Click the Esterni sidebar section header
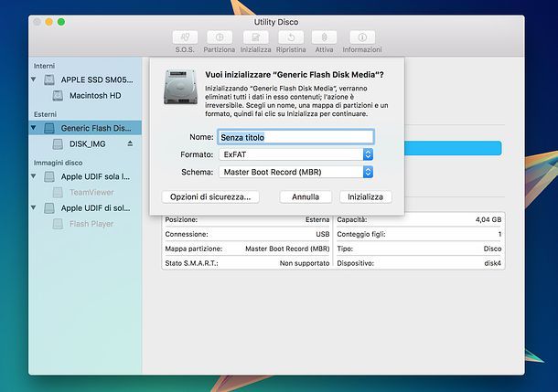 45,114
